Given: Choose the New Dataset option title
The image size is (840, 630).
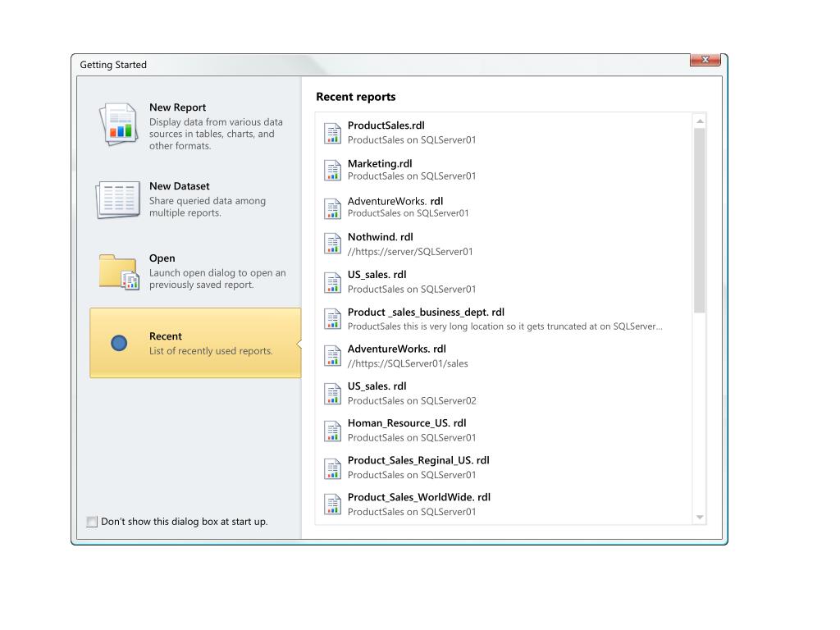Looking at the screenshot, I should click(180, 186).
